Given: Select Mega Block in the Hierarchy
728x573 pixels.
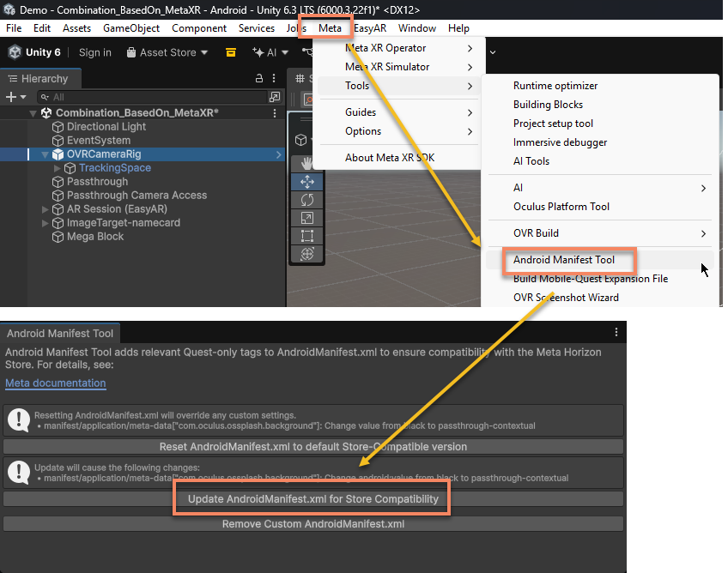Looking at the screenshot, I should click(x=95, y=237).
